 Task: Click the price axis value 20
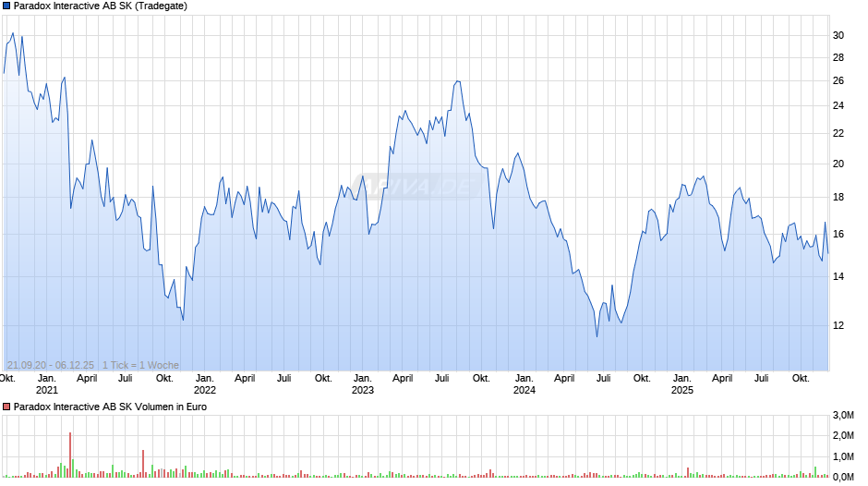(838, 164)
